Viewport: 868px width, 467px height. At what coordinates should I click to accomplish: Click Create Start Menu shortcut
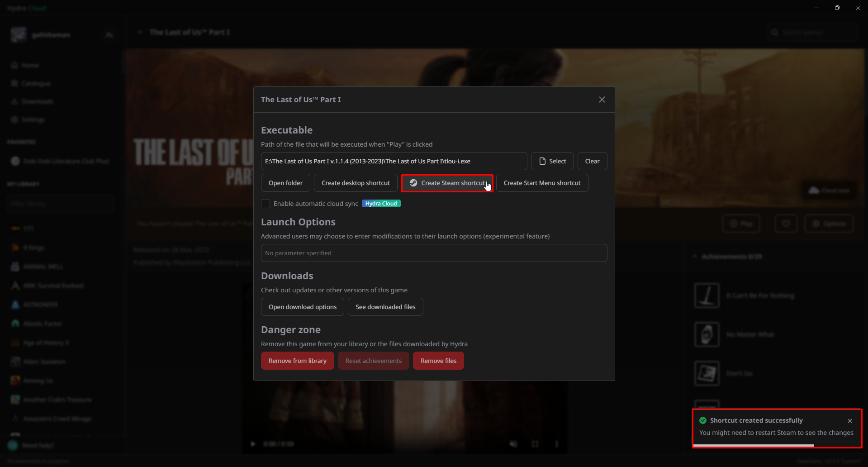click(x=542, y=182)
